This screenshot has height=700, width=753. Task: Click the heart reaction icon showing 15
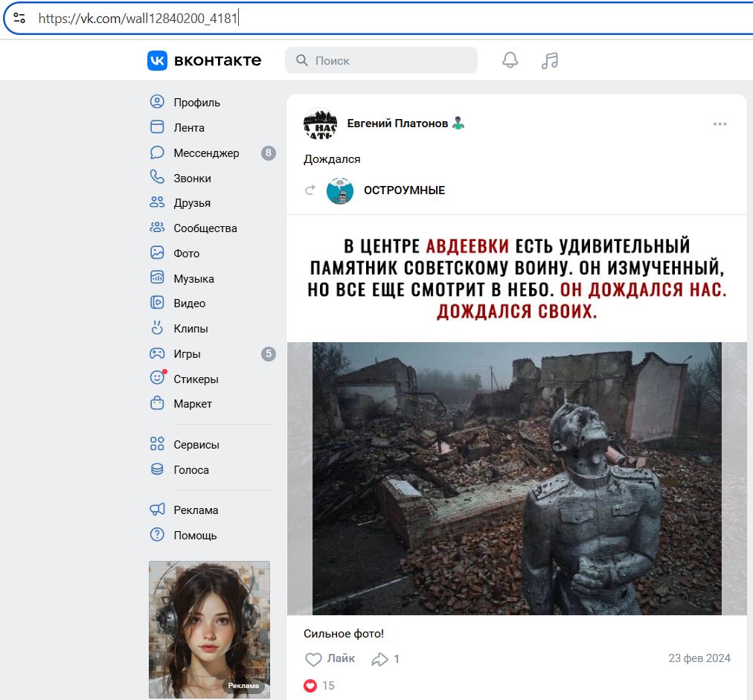tap(310, 686)
